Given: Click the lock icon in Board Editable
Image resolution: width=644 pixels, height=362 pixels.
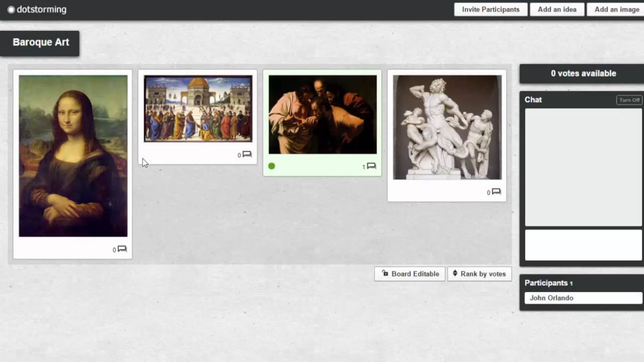Looking at the screenshot, I should (x=385, y=274).
